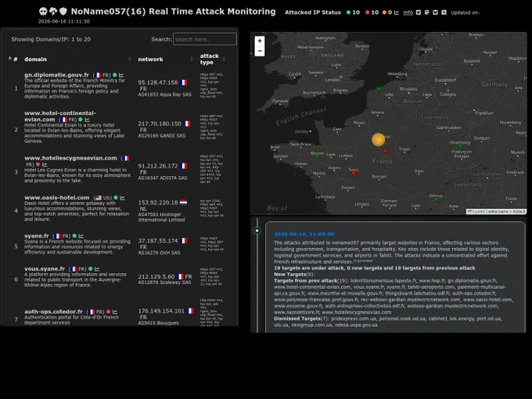
Task: Select IP address 217.70.180.150
Action: pos(160,124)
